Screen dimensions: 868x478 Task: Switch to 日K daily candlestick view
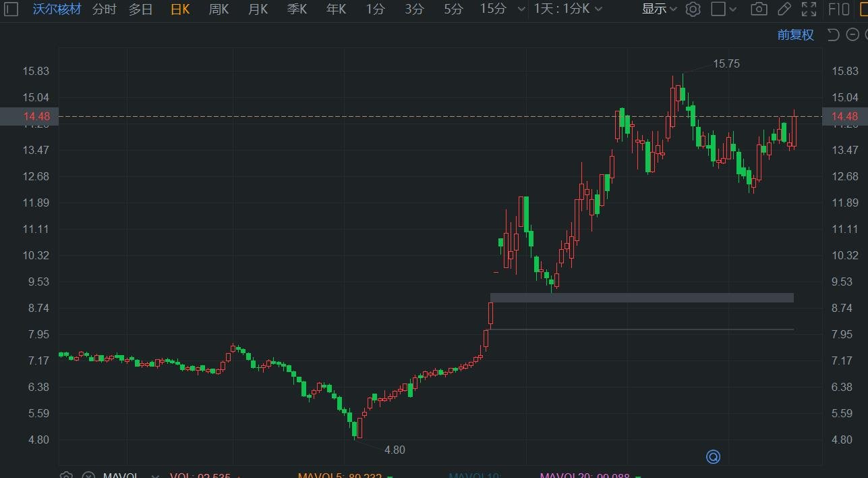click(180, 9)
